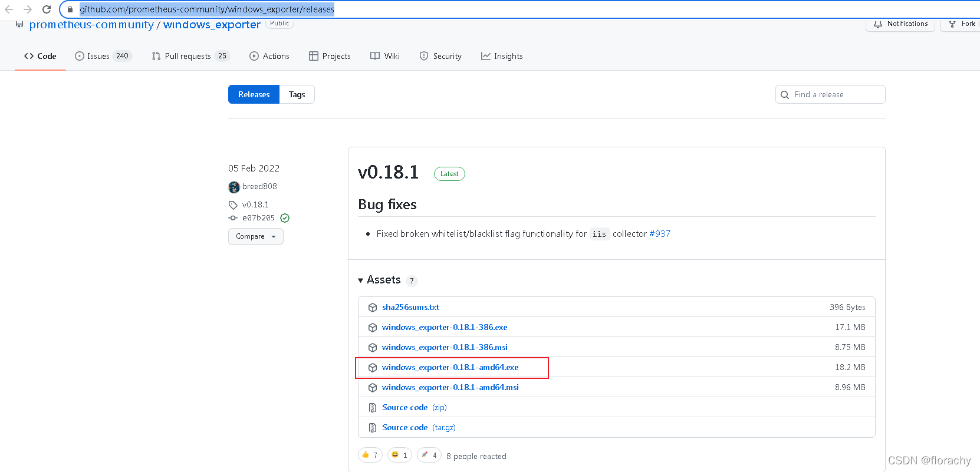Click the rocket reaction

429,455
